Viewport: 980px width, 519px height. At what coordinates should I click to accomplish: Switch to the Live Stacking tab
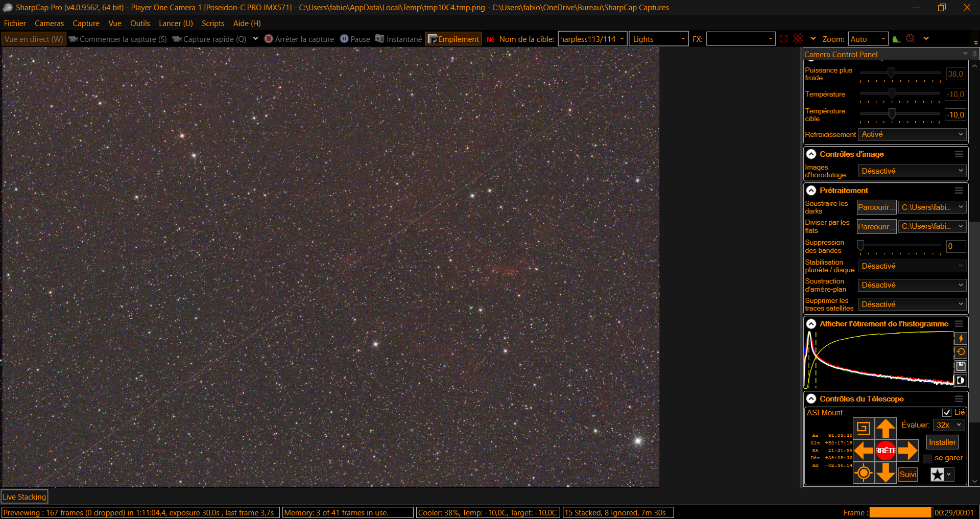click(25, 497)
